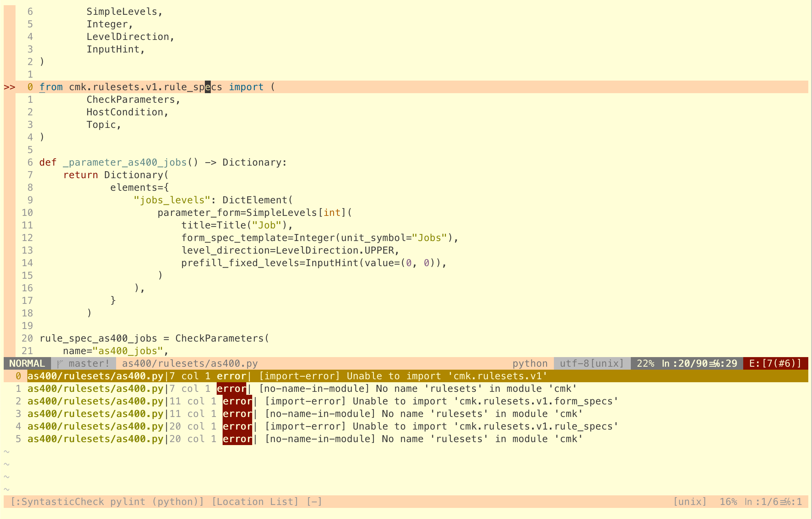
Task: Click the [:SyntasticCheck pylint (python)] title
Action: click(107, 502)
